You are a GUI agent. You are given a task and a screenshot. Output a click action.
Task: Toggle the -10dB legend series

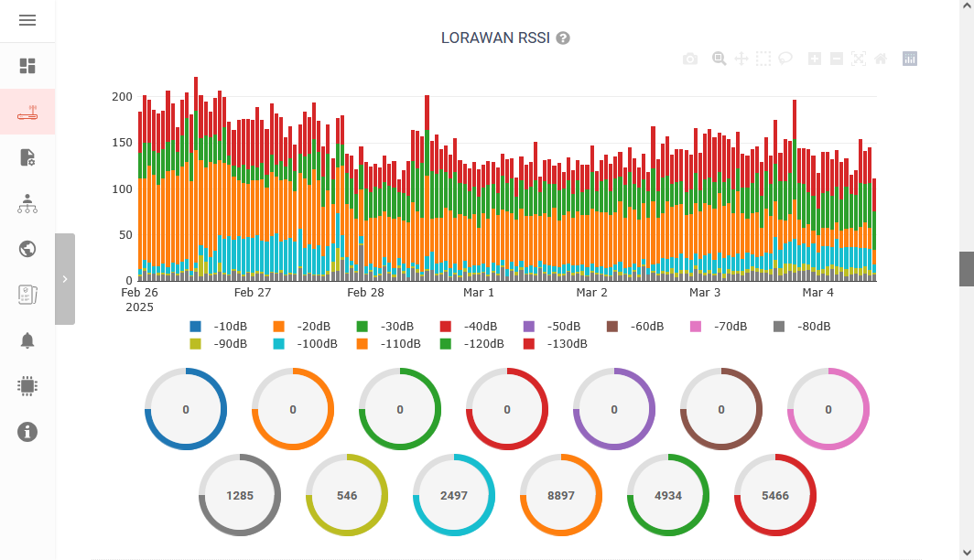point(220,327)
